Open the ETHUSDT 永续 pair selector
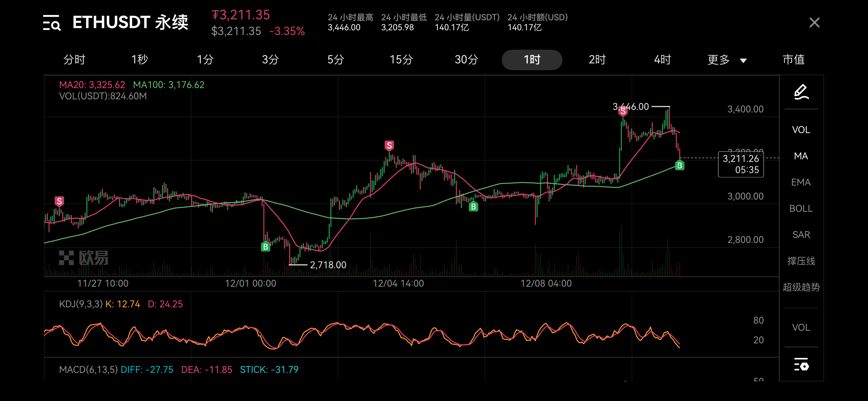 pyautogui.click(x=130, y=23)
